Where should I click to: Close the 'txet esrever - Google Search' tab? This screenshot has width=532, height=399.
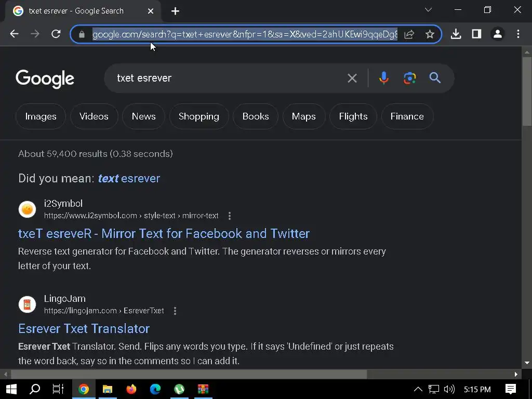click(151, 11)
